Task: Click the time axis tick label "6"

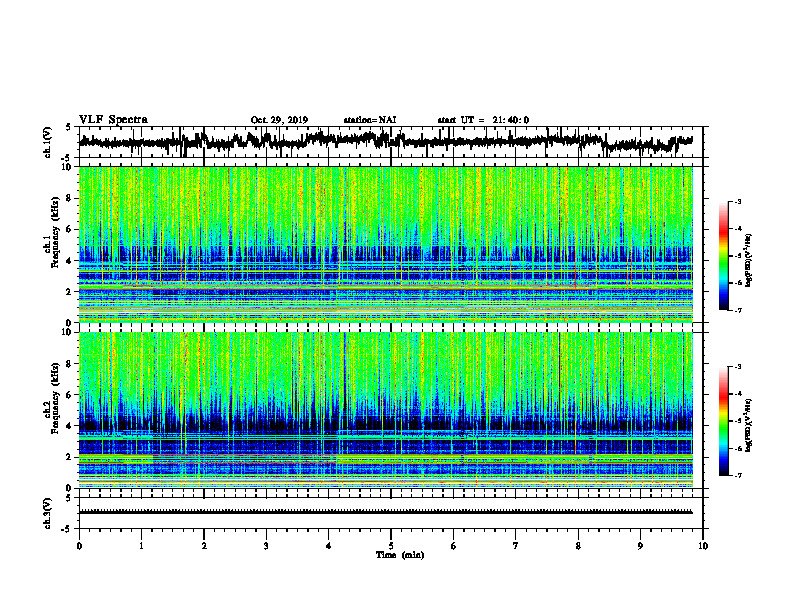Action: pyautogui.click(x=454, y=546)
